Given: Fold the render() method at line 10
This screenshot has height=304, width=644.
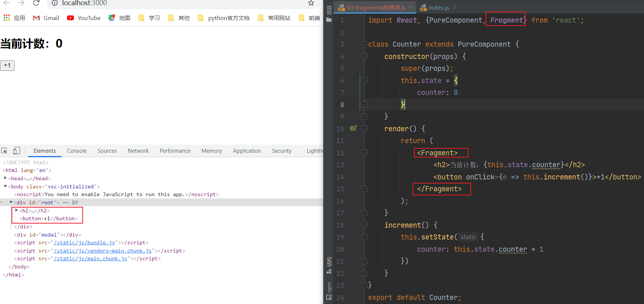Looking at the screenshot, I should 365,129.
